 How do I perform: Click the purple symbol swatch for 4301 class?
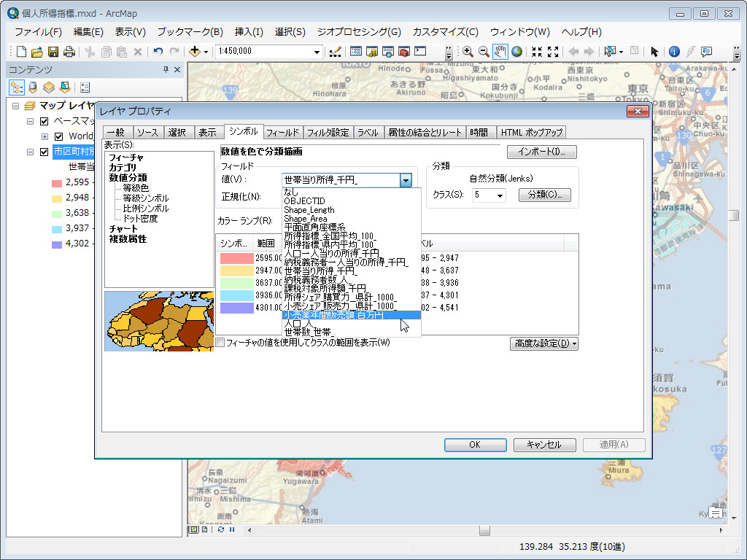point(237,308)
